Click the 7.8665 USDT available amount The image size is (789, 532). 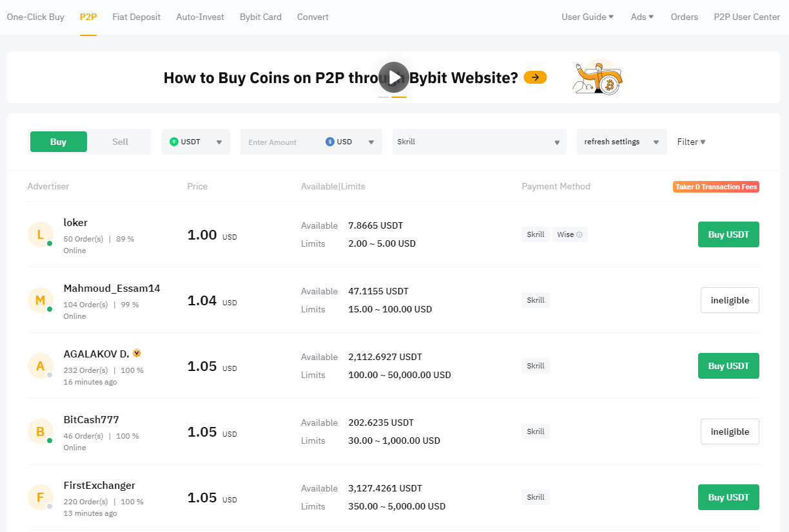(x=375, y=225)
